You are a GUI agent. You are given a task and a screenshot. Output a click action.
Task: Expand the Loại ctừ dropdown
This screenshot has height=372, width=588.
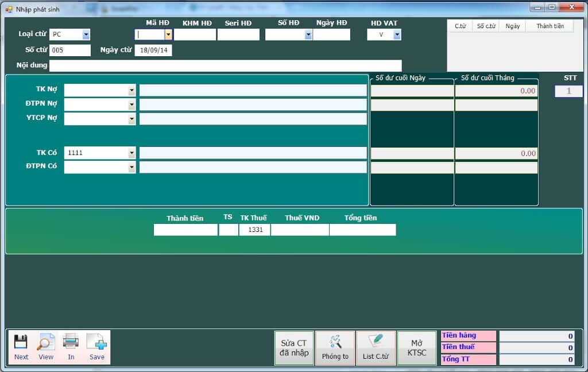86,35
